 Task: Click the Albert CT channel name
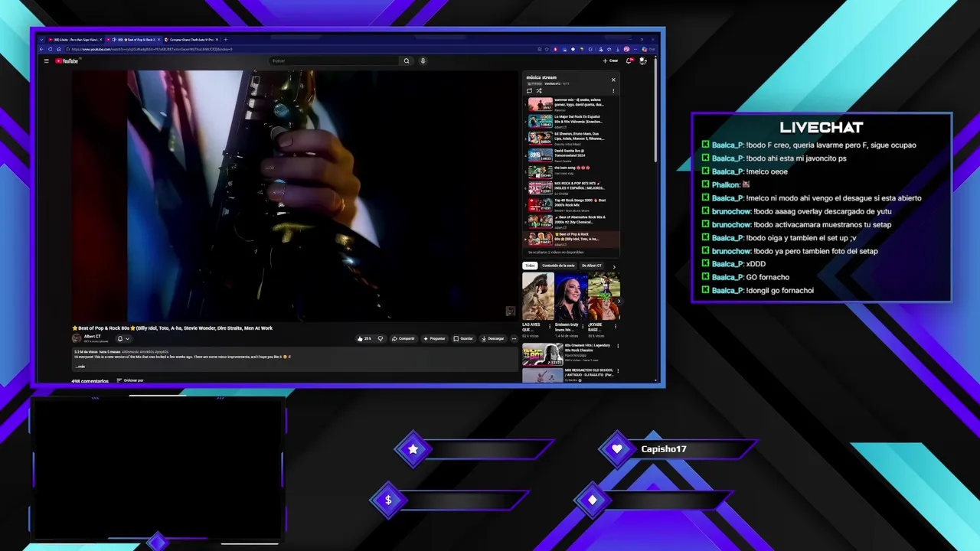(92, 336)
